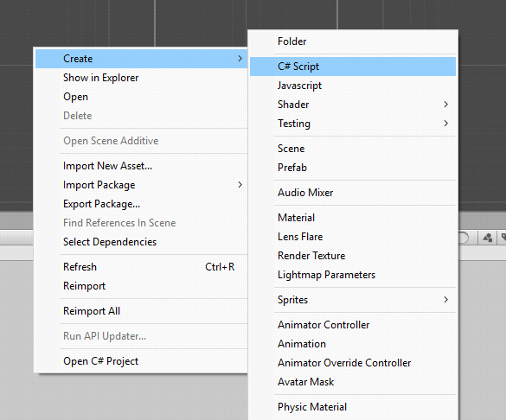506x420 pixels.
Task: Choose Reimport All
Action: click(x=141, y=311)
